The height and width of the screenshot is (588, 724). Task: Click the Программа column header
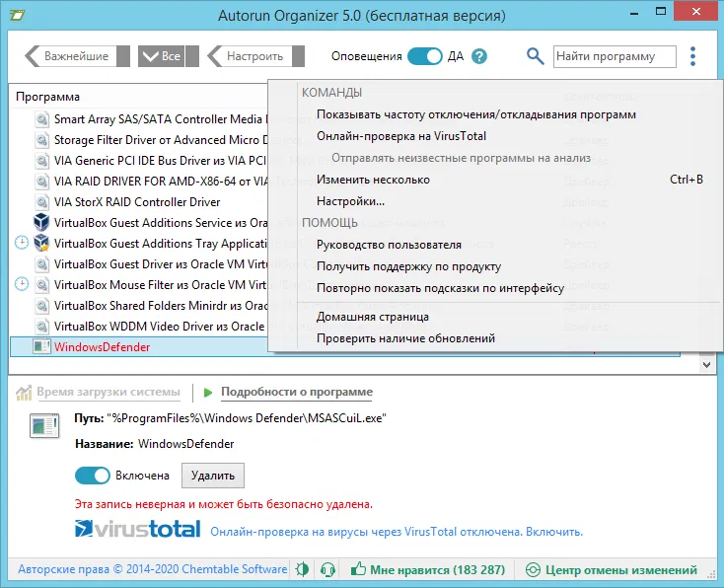click(47, 97)
